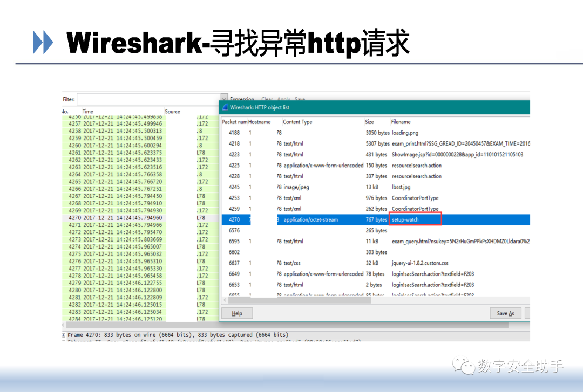Sort object list by Packet num column
Viewport: 583px width, 392px height.
click(234, 122)
